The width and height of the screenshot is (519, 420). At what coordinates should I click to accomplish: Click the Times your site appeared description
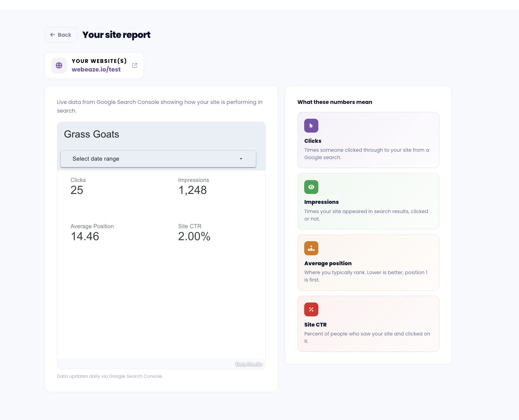[x=366, y=215]
